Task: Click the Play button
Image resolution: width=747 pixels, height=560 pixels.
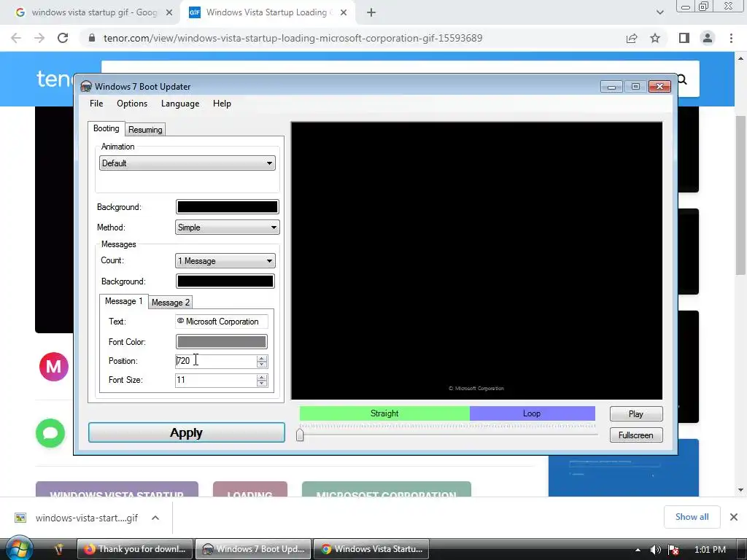Action: click(636, 414)
